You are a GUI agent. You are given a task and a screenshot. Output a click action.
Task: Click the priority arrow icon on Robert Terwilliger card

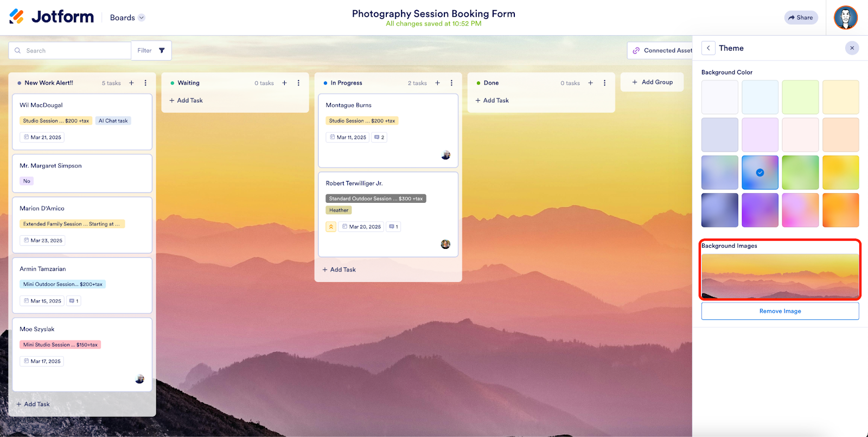coord(331,227)
